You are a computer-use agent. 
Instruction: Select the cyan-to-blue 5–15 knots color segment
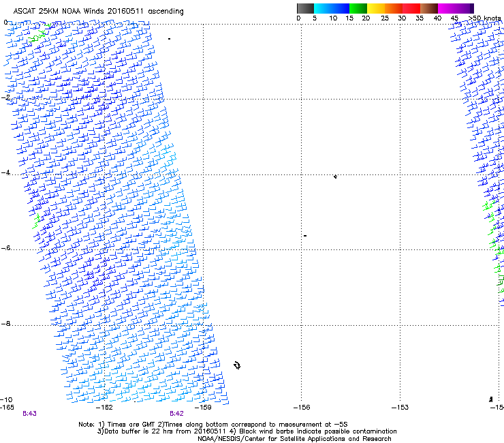[332, 8]
